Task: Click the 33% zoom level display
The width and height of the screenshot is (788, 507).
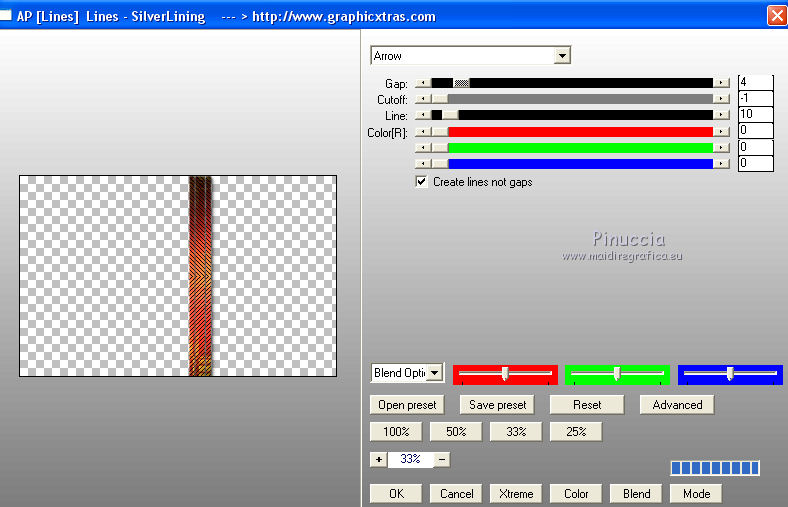Action: pyautogui.click(x=410, y=459)
